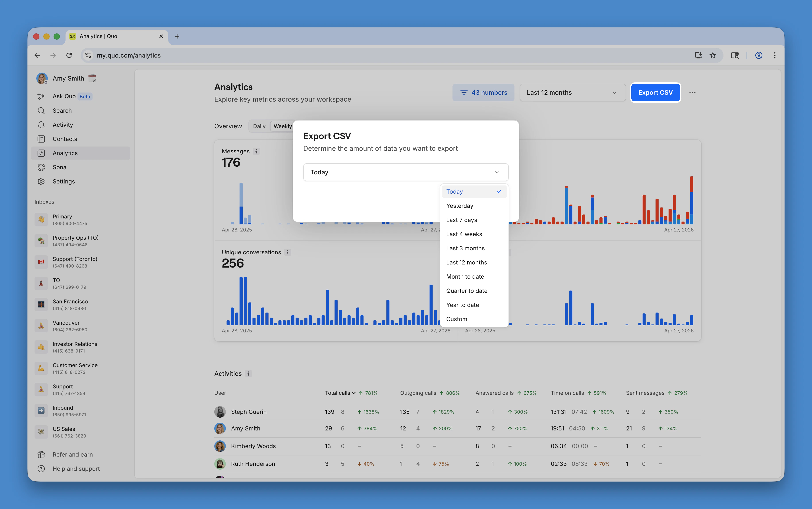Choose Quarter to date option
The height and width of the screenshot is (509, 812).
point(474,291)
